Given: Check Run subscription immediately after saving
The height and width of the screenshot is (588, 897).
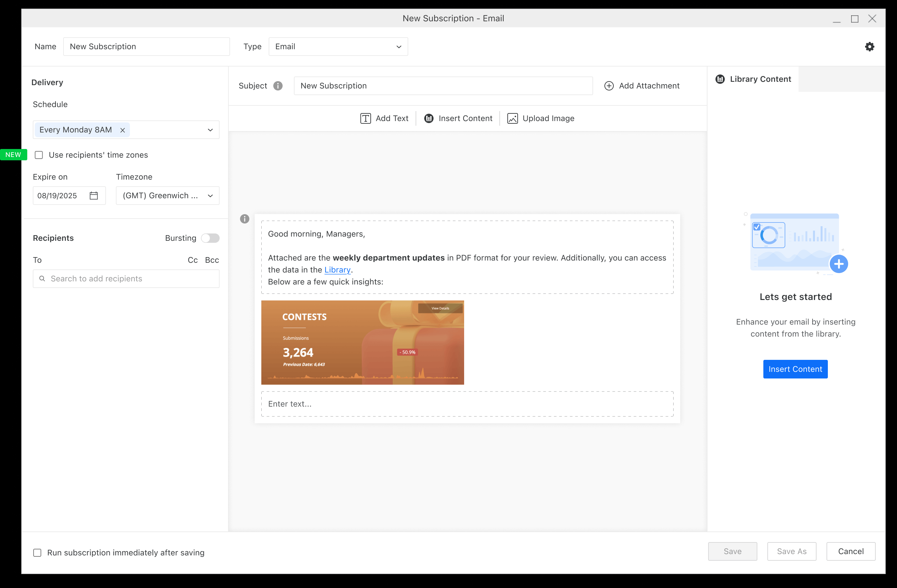Looking at the screenshot, I should [x=37, y=552].
